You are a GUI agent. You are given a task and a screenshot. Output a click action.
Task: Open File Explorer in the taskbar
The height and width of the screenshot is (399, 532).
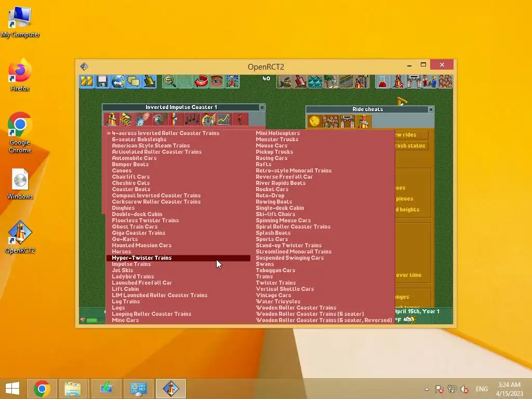(72, 389)
